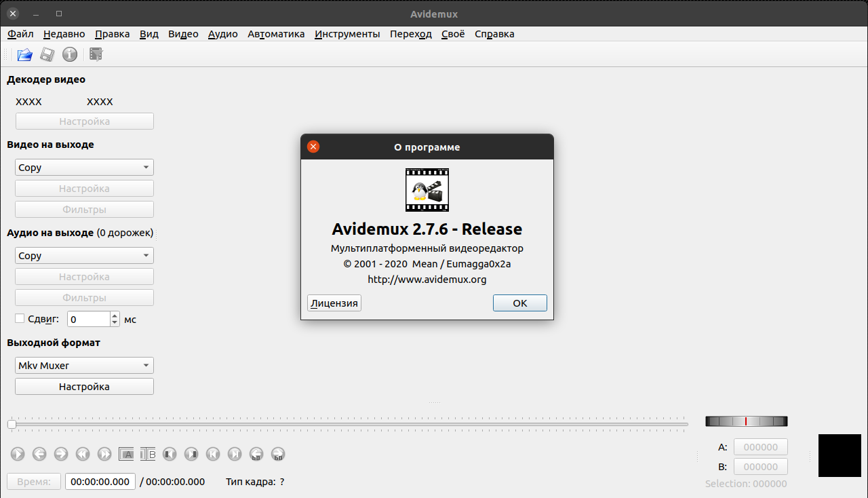
Task: Click the Open Video folder icon
Action: (x=25, y=54)
